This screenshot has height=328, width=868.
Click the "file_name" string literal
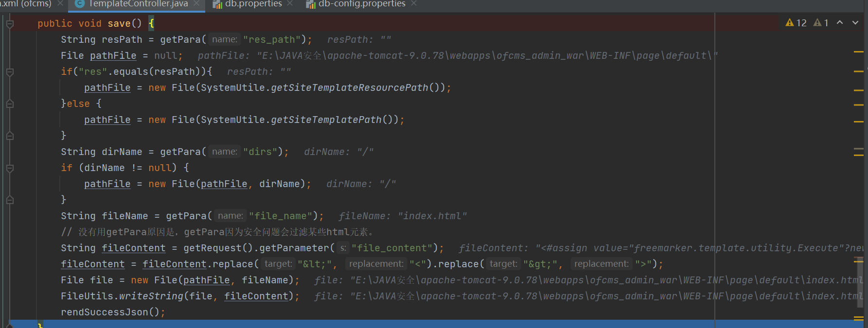coord(281,216)
